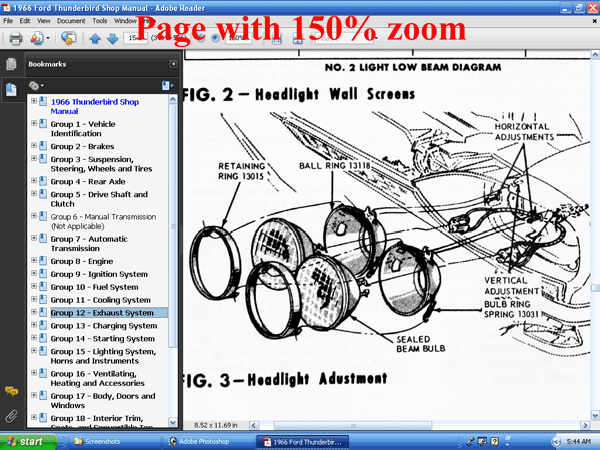The width and height of the screenshot is (600, 450).
Task: Click the page number input field
Action: tap(135, 38)
